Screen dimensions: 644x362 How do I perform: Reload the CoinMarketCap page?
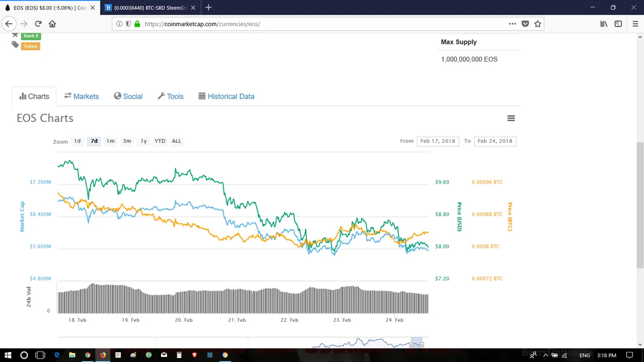pos(38,24)
